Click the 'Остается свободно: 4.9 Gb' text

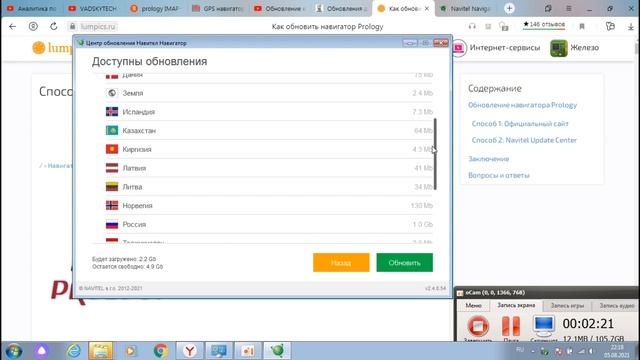coord(127,267)
